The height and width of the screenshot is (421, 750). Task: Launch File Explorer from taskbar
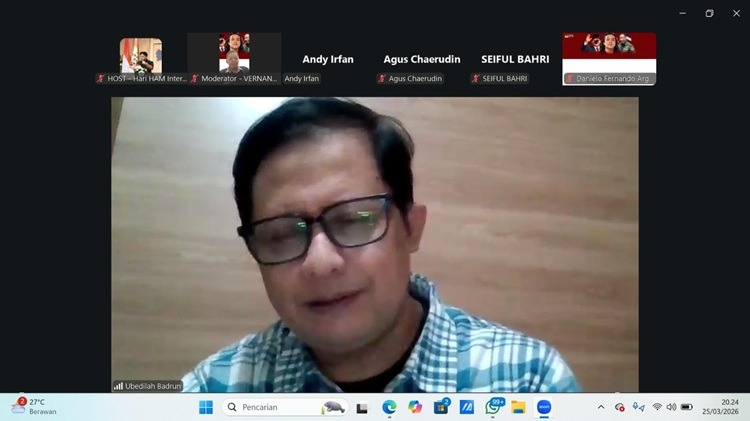click(518, 407)
